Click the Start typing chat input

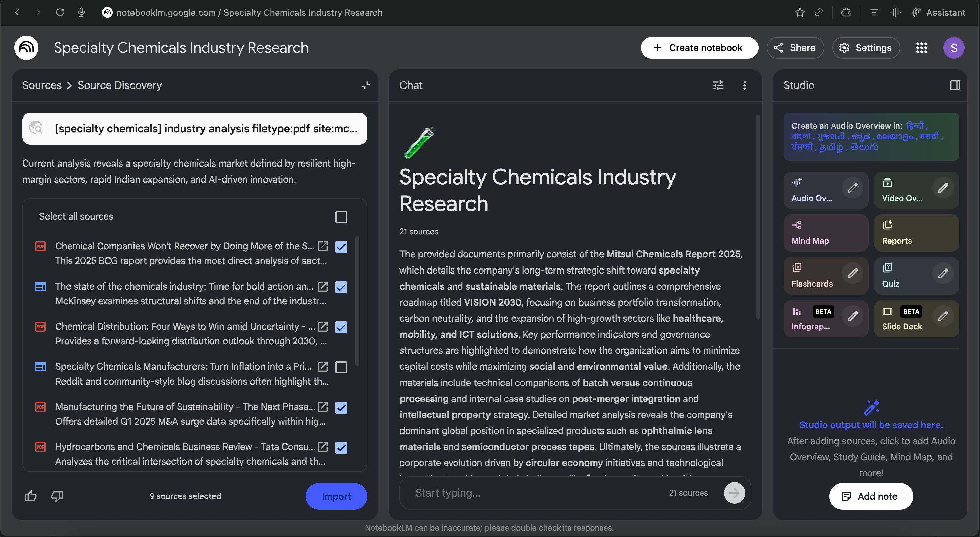(533, 493)
